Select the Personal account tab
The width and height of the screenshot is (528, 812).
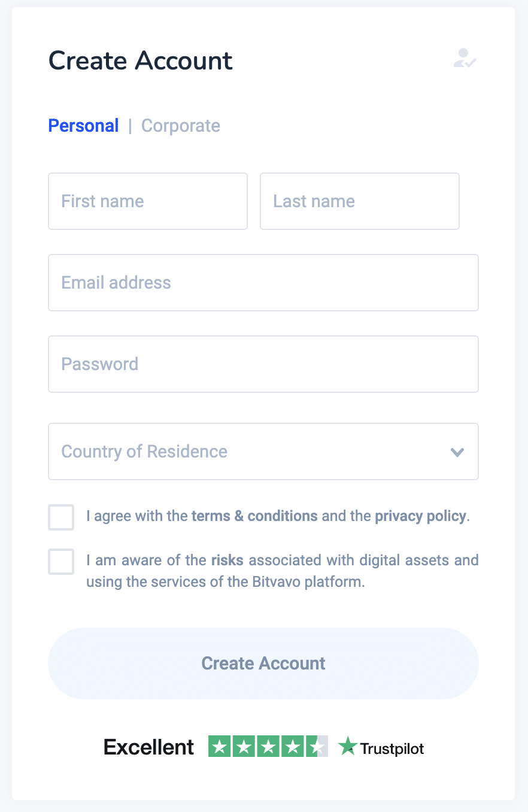pyautogui.click(x=83, y=126)
